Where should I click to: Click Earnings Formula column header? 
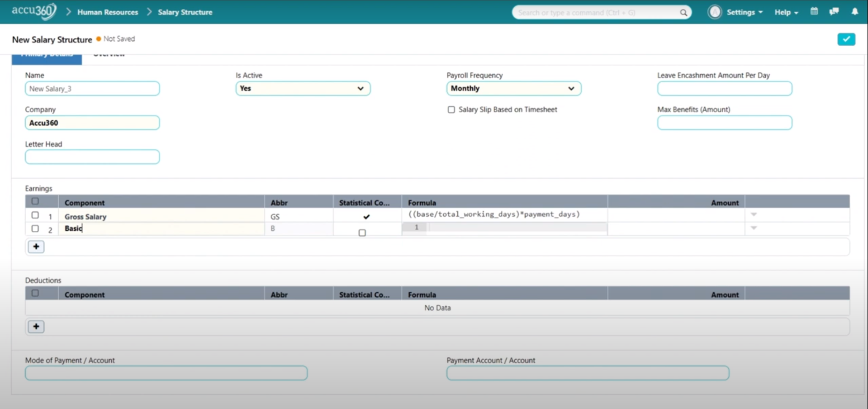point(504,202)
